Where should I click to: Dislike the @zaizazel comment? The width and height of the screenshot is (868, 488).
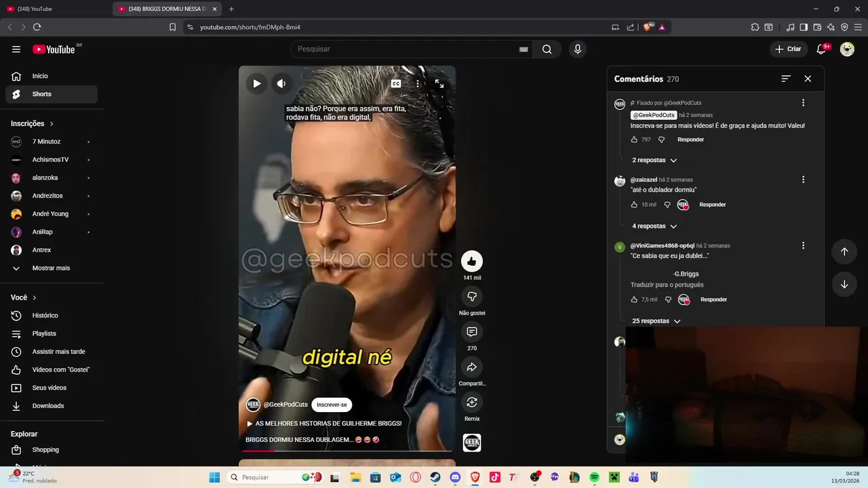[x=667, y=205]
